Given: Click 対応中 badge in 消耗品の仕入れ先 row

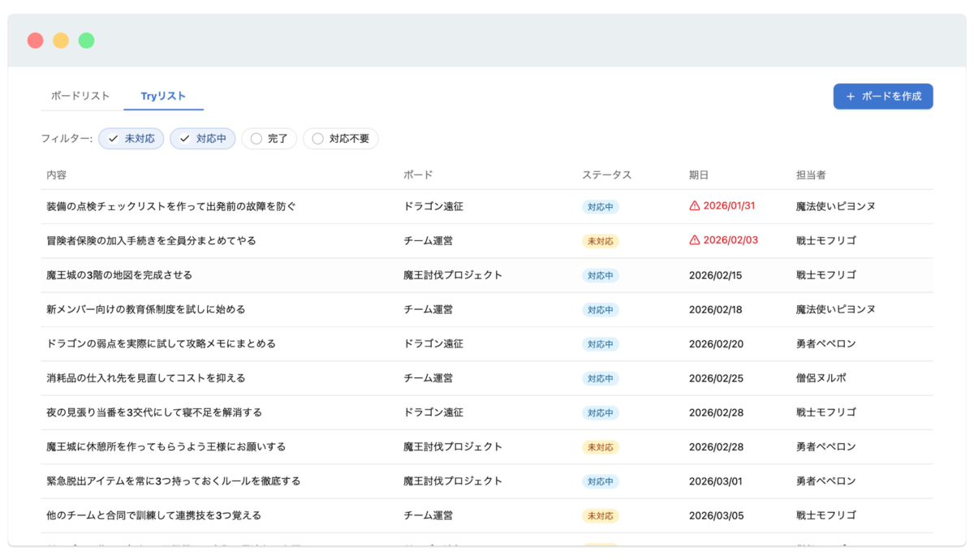Looking at the screenshot, I should [x=601, y=378].
